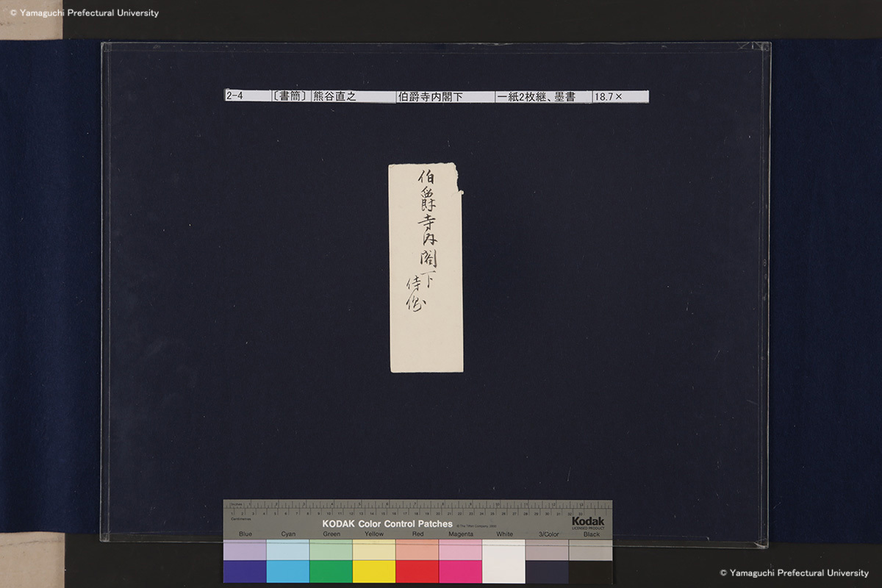
Task: Select the bright cyan color patch
Action: 287,571
